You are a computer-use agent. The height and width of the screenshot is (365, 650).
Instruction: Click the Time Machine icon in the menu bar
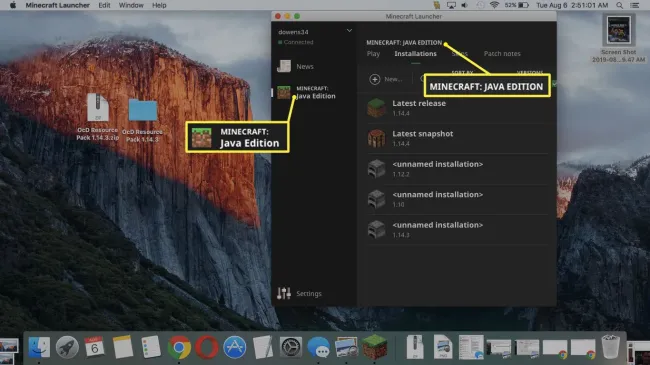pos(480,5)
